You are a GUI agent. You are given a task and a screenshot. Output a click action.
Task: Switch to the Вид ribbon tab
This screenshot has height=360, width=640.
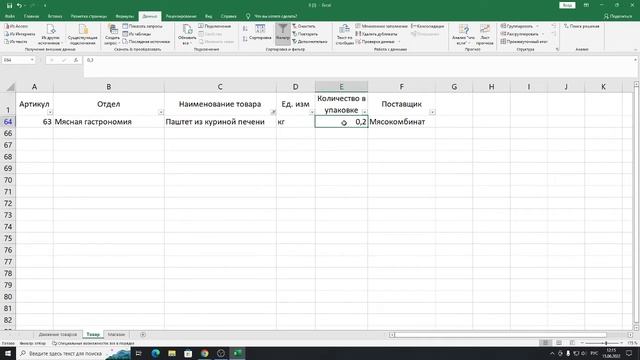(209, 16)
